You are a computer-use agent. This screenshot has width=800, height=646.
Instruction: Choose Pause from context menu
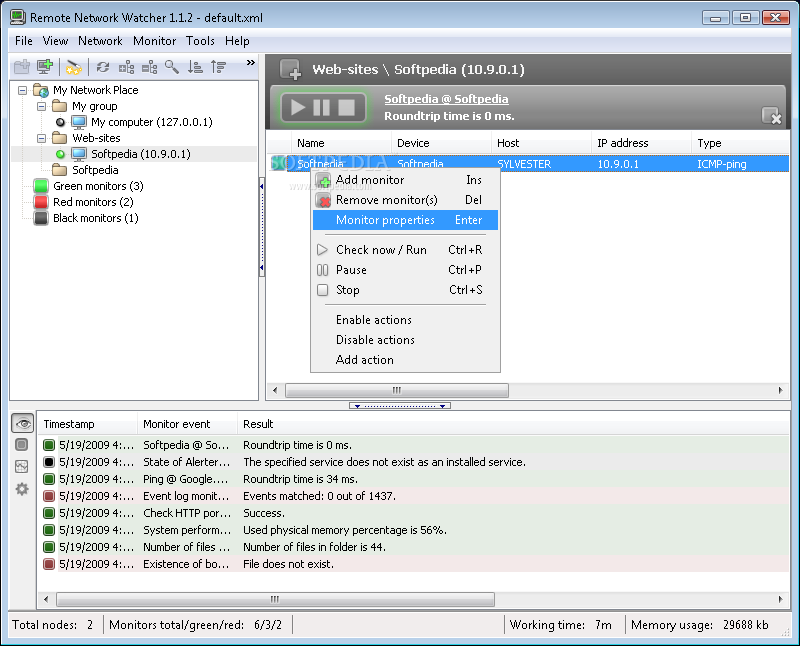click(405, 270)
